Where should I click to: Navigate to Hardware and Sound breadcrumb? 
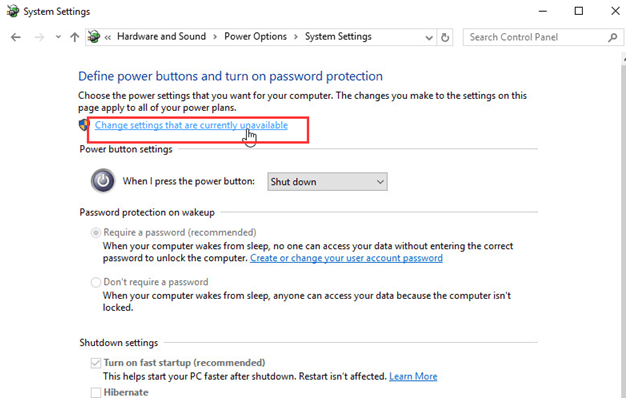[x=161, y=37]
